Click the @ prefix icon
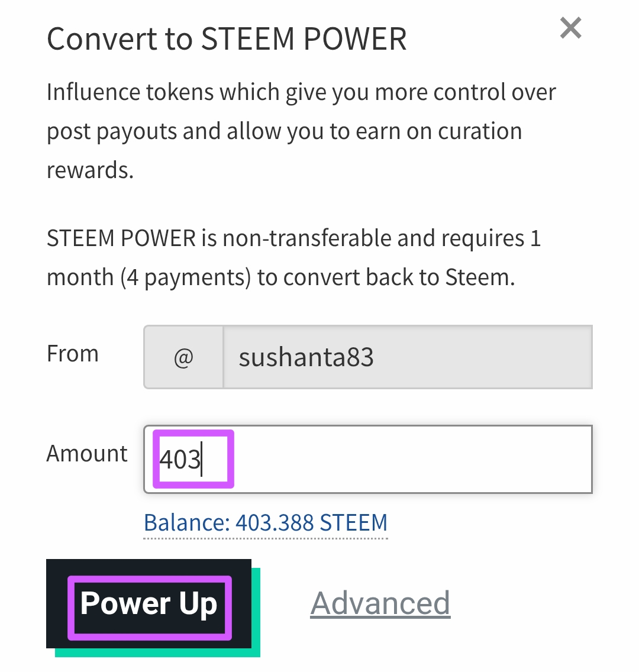The width and height of the screenshot is (639, 672). tap(183, 357)
